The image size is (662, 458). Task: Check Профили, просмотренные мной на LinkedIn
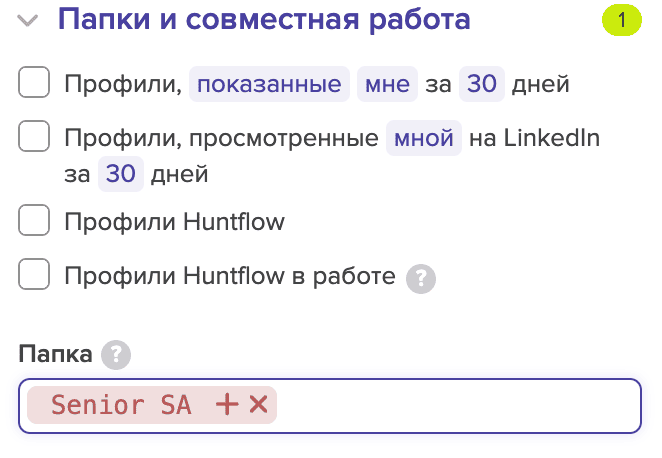point(34,136)
